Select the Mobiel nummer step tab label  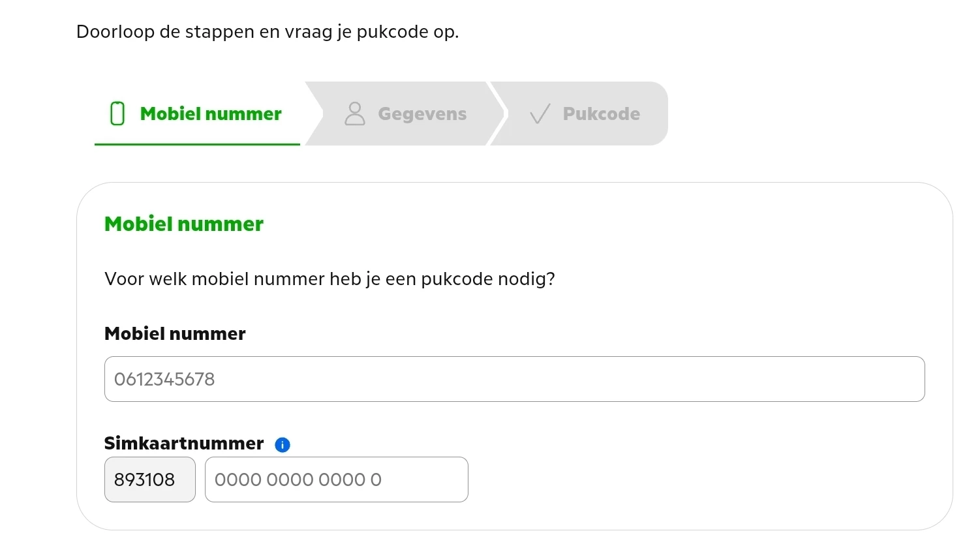click(x=211, y=114)
